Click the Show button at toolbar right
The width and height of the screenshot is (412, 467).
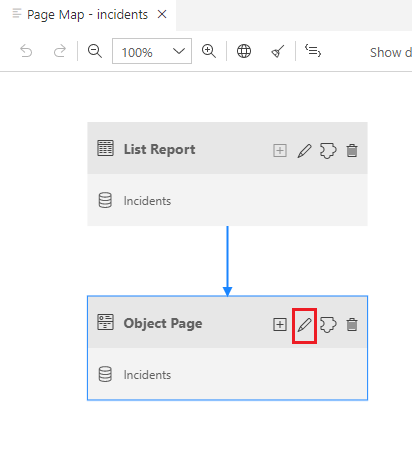coord(390,52)
